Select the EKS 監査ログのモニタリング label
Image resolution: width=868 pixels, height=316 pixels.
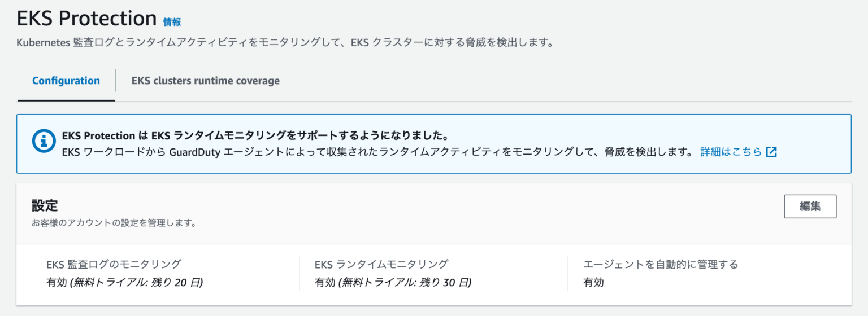[114, 264]
